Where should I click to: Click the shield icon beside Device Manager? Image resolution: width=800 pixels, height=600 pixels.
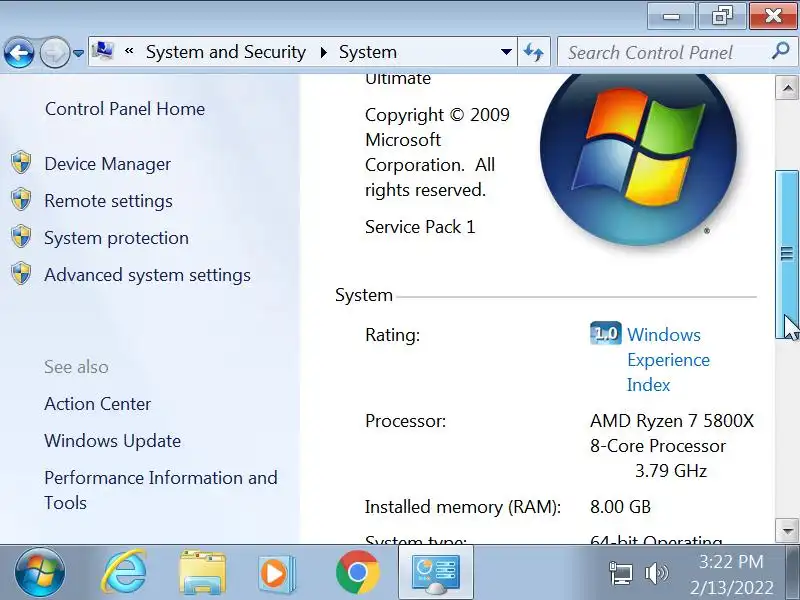coord(21,163)
